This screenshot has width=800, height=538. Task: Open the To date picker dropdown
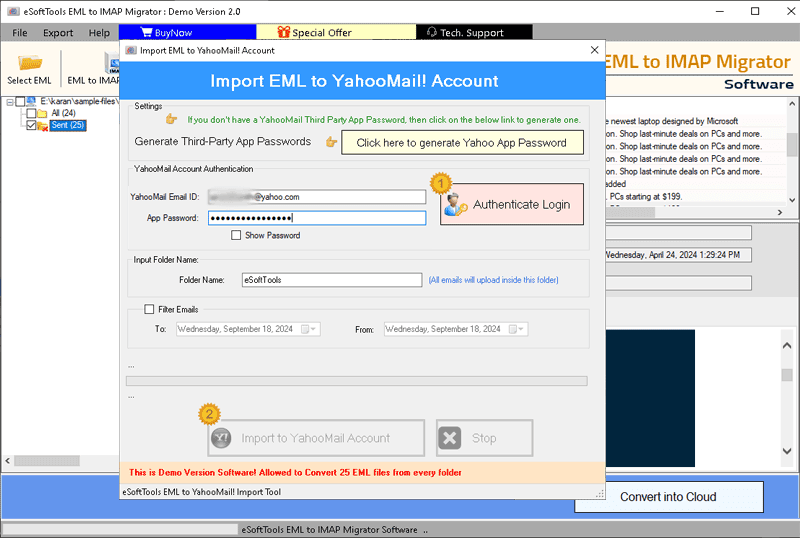pos(309,329)
